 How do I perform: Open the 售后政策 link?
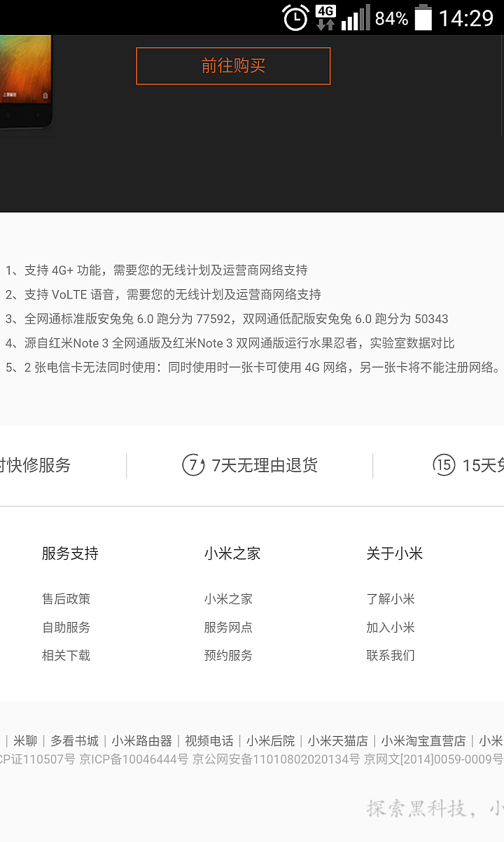pos(66,599)
